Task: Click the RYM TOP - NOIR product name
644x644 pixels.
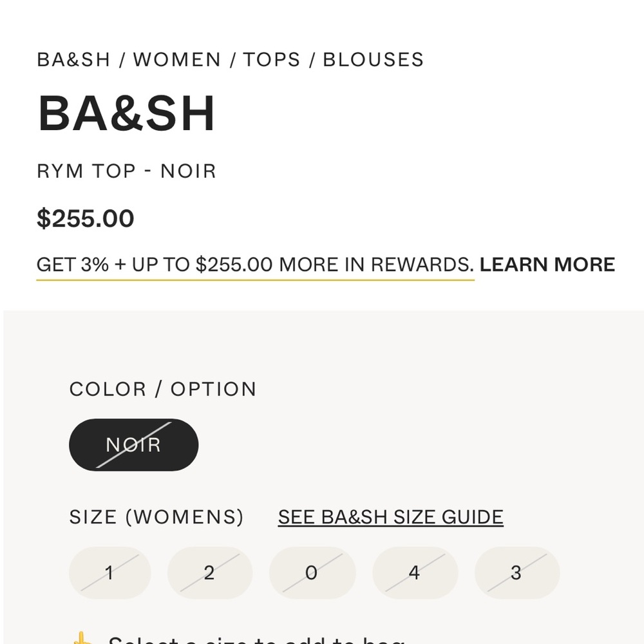Action: [x=126, y=171]
